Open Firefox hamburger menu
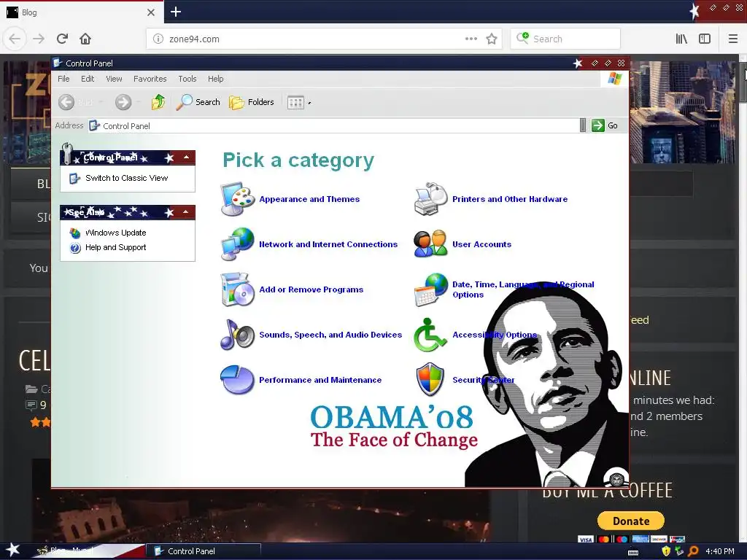 (x=732, y=39)
